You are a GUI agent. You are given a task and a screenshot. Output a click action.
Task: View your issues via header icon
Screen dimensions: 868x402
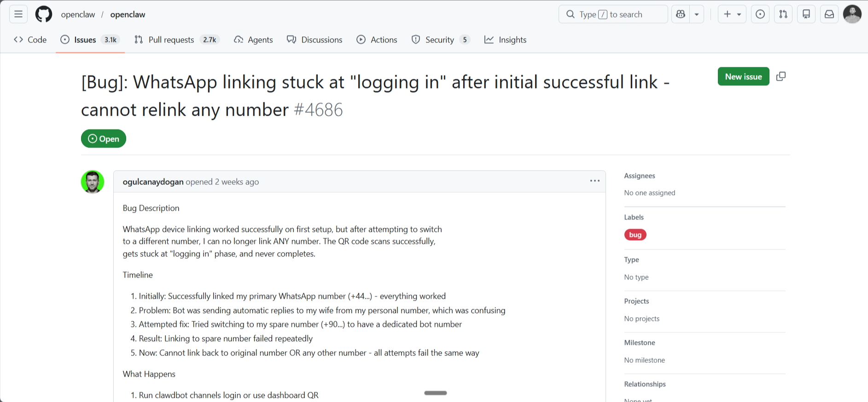click(x=760, y=14)
